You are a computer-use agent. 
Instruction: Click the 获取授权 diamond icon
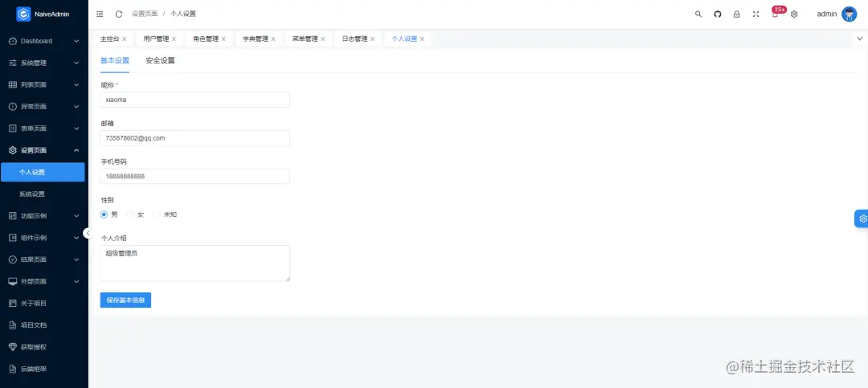point(13,347)
